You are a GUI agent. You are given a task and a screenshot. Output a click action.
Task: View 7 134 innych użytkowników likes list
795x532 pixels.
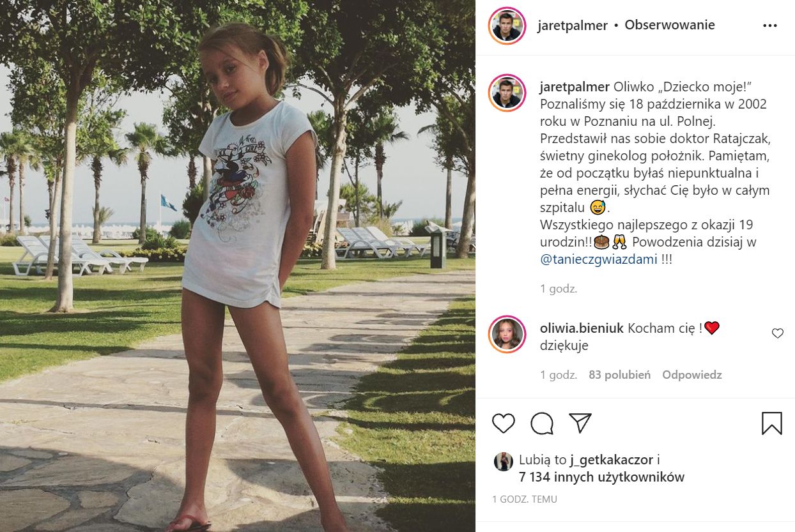[601, 477]
